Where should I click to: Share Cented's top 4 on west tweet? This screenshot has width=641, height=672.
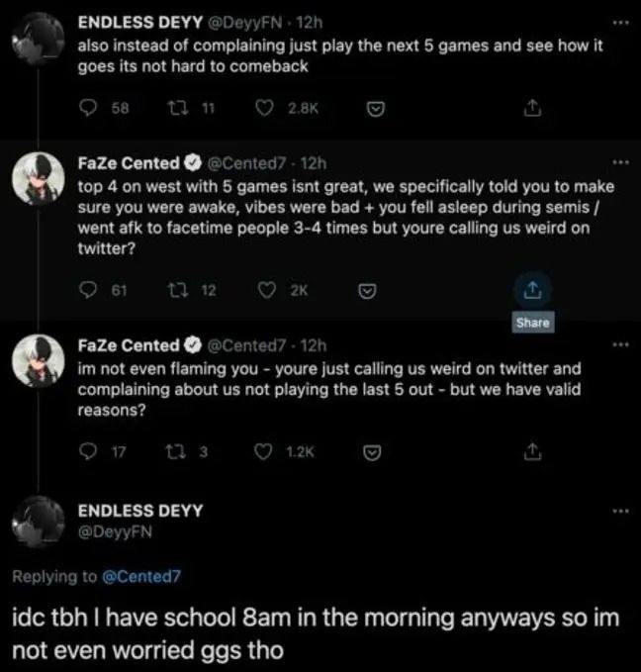tap(531, 290)
